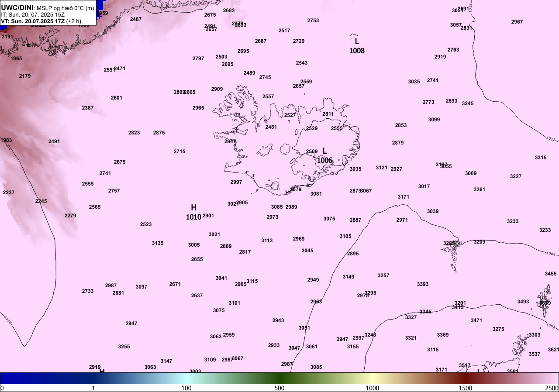Click the freezing level value 2949
The height and width of the screenshot is (392, 559).
[x=313, y=280]
